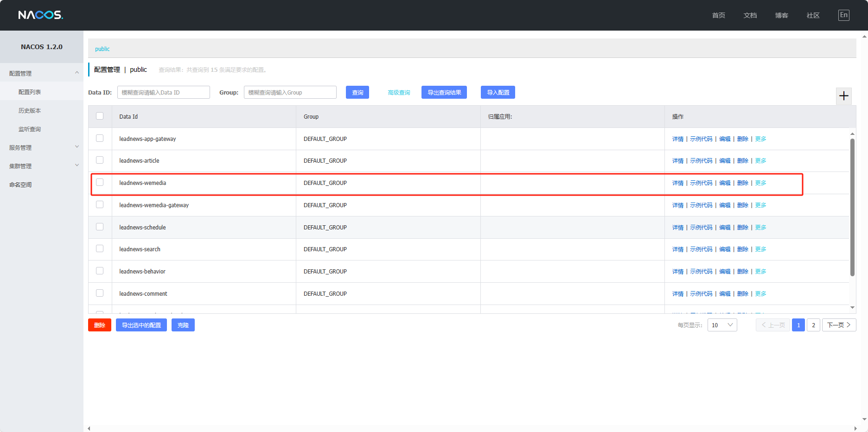The width and height of the screenshot is (868, 432).
Task: Tick checkbox for leadnews-comment
Action: click(100, 293)
